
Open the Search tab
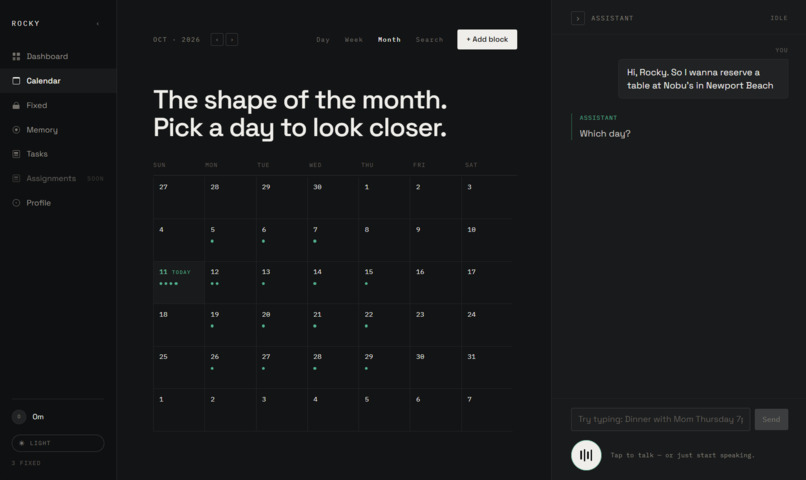pyautogui.click(x=429, y=40)
